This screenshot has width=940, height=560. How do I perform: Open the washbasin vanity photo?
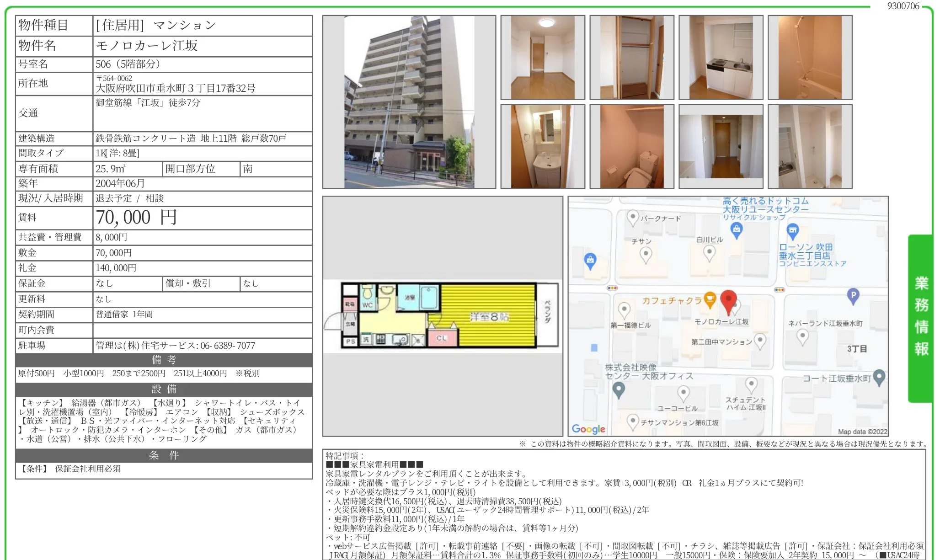pos(542,146)
